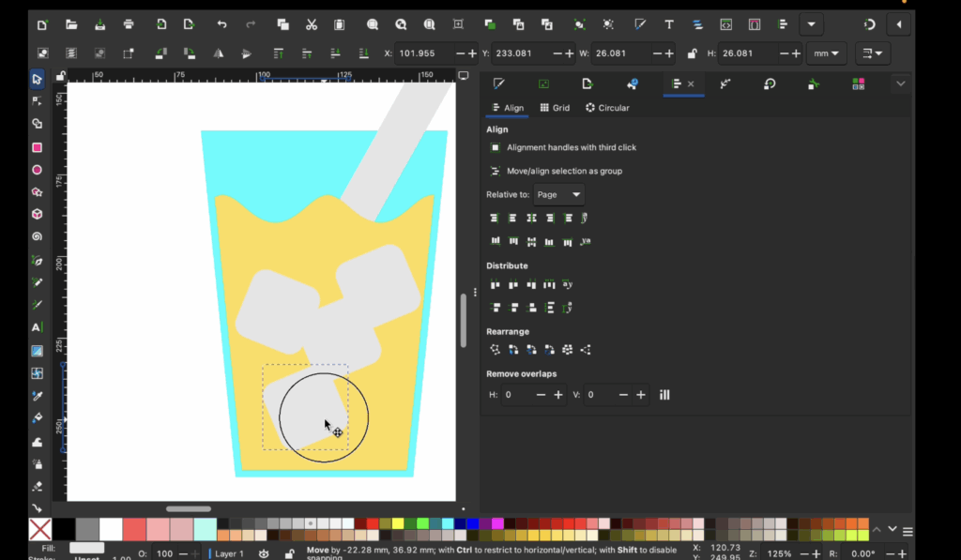Open the palette hamburger menu
The width and height of the screenshot is (961, 560).
tap(908, 531)
